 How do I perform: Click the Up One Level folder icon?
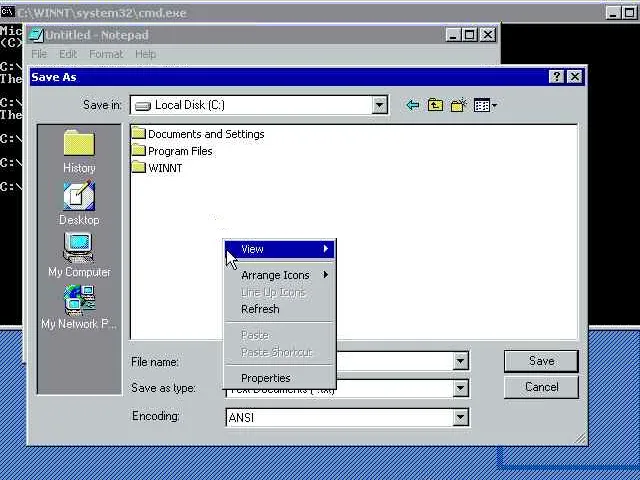[435, 105]
